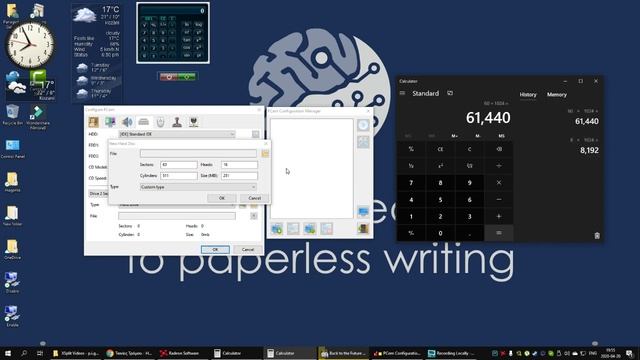
Task: Click the plus operator button
Action: coord(499,216)
